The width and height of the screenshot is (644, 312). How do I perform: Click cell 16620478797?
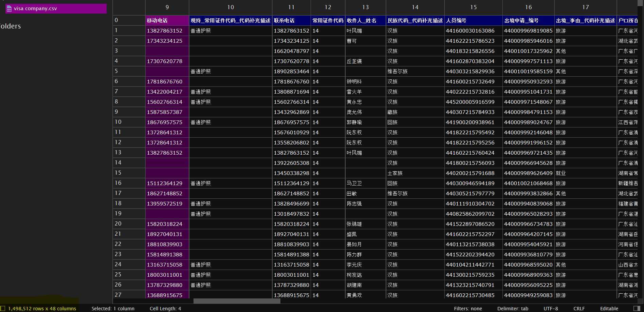tap(291, 51)
